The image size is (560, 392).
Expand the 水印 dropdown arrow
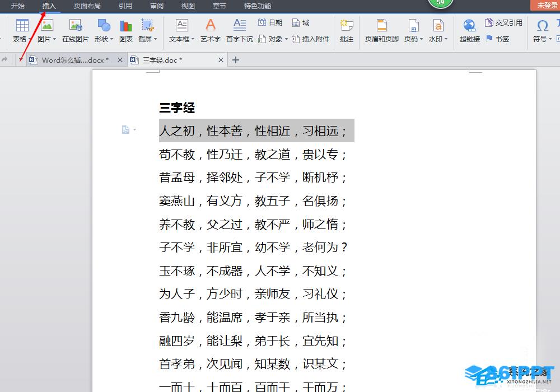tap(446, 39)
